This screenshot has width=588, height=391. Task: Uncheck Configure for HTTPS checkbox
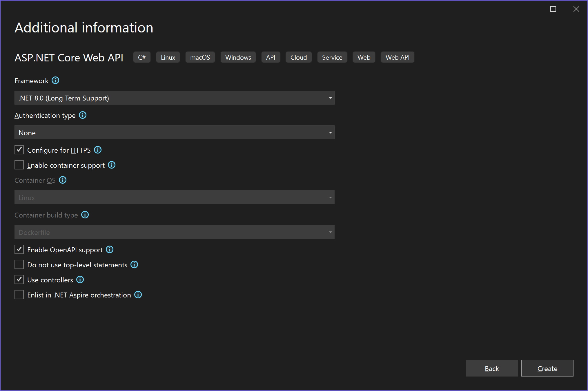(x=19, y=150)
